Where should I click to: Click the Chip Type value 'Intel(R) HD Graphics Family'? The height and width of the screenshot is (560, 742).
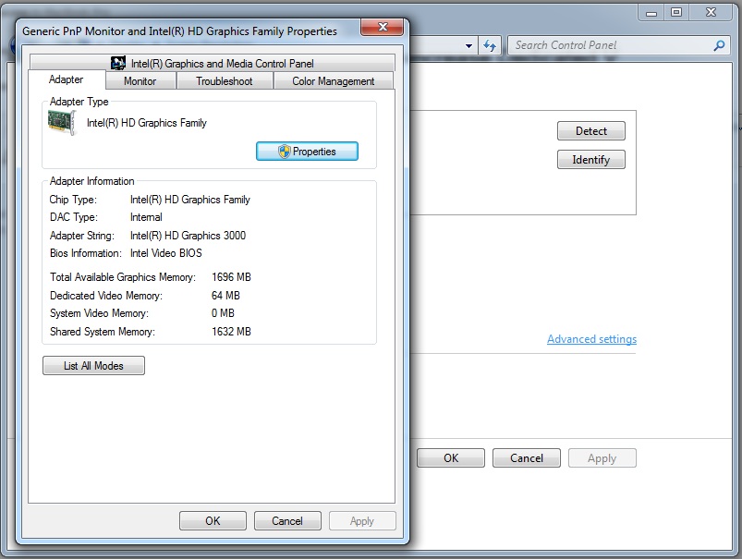tap(190, 200)
